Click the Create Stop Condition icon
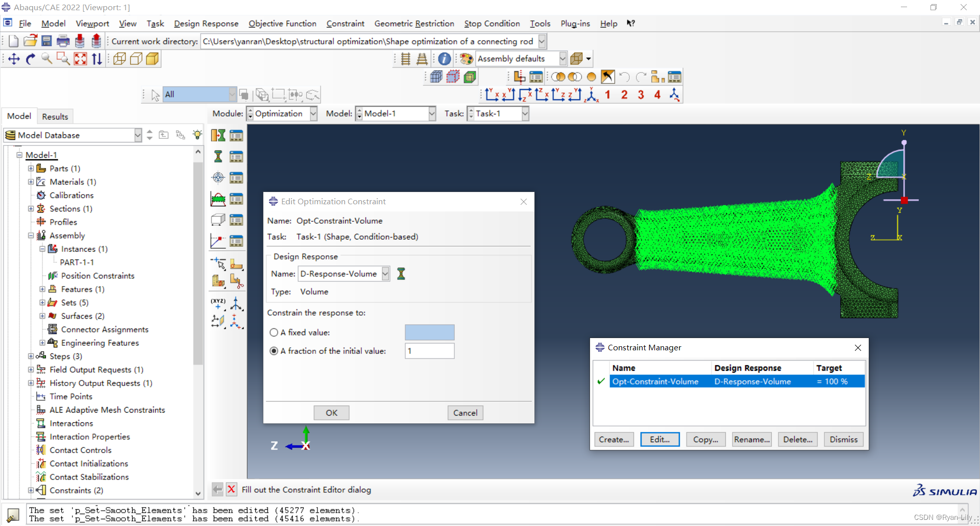The height and width of the screenshot is (526, 980). 218,241
